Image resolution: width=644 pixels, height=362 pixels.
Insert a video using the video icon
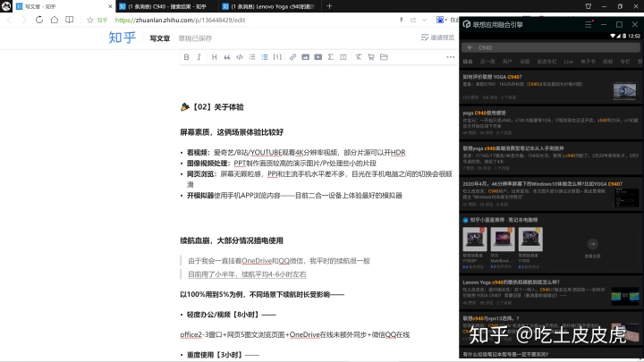pos(318,57)
